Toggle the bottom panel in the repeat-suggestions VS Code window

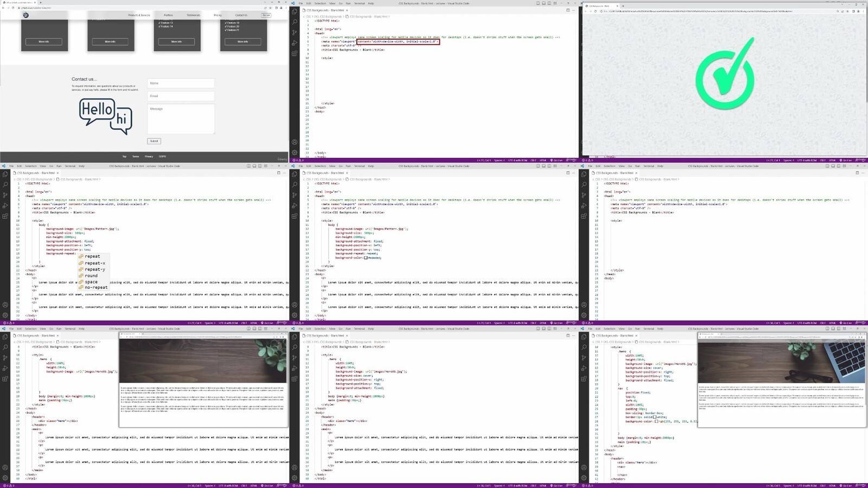tap(255, 166)
